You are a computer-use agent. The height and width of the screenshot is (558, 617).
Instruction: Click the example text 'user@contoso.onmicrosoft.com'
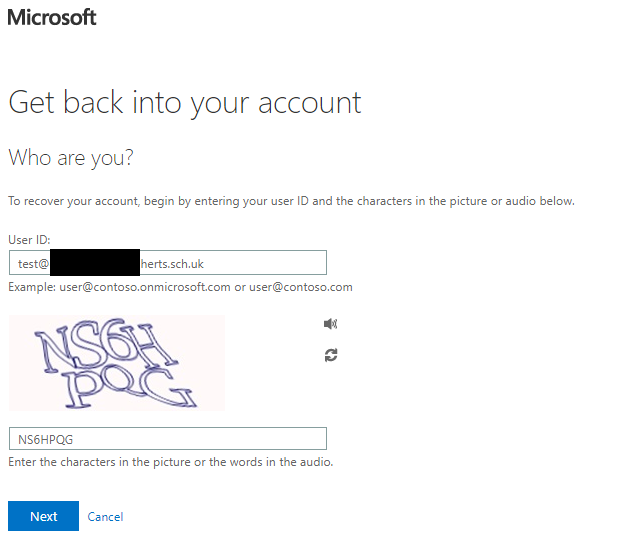[144, 287]
